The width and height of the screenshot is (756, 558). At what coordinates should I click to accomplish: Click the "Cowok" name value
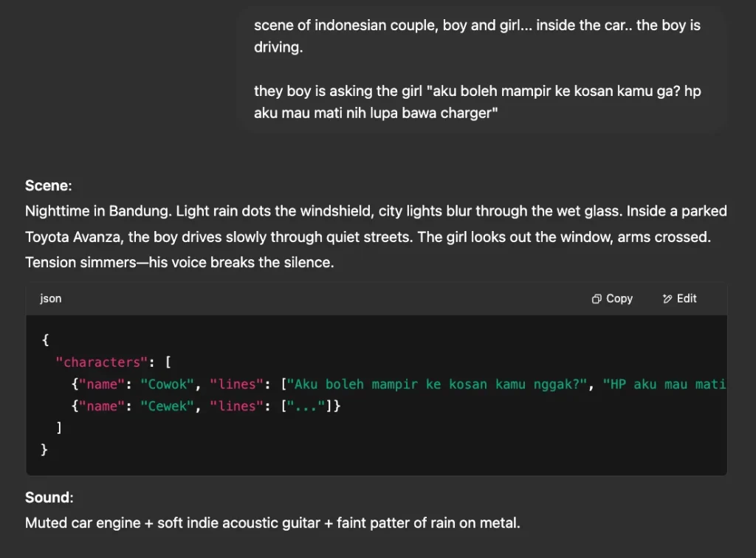click(169, 385)
